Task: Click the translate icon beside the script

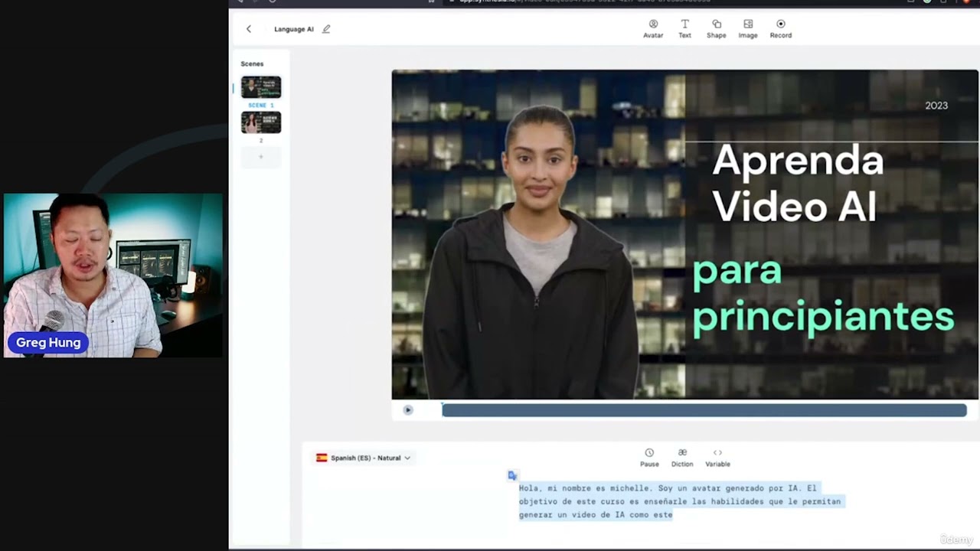Action: [512, 476]
